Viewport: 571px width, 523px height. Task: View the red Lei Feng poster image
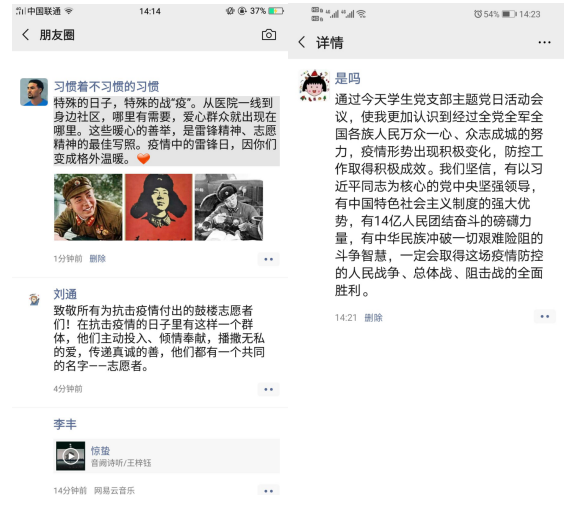pyautogui.click(x=158, y=207)
